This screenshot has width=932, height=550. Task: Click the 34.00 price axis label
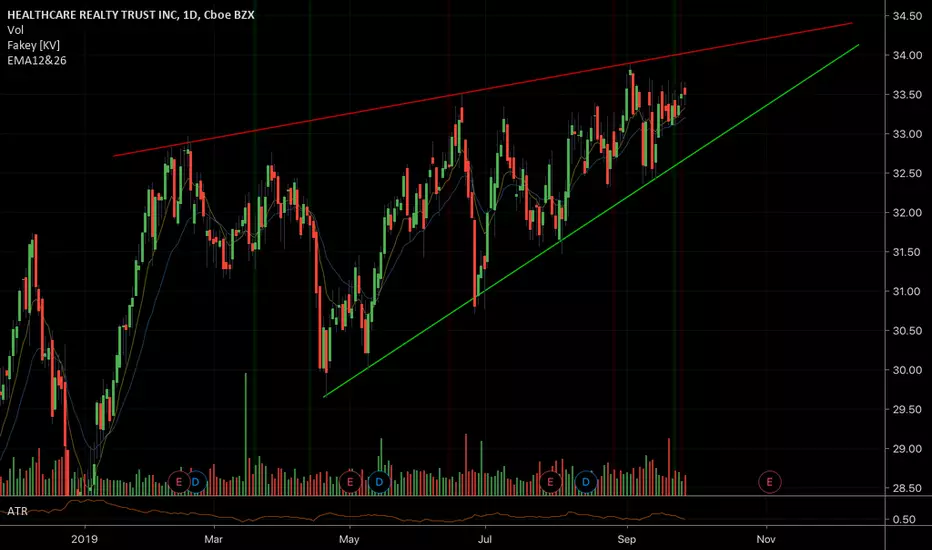[x=907, y=55]
